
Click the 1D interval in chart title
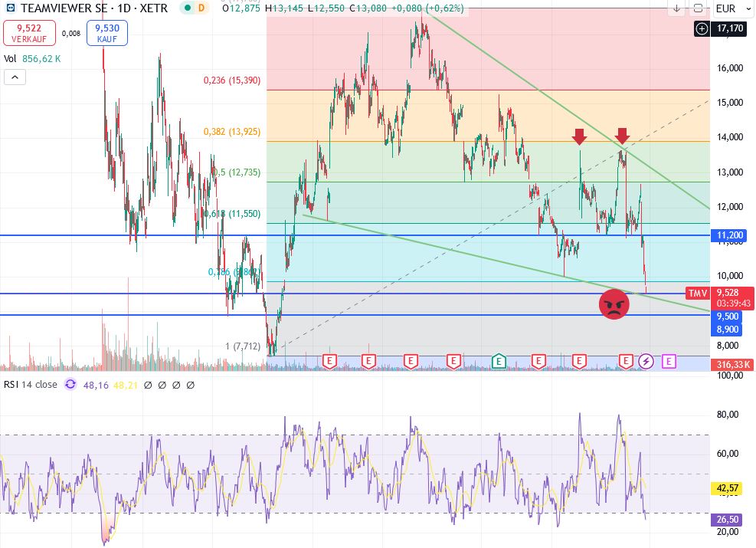pos(123,8)
